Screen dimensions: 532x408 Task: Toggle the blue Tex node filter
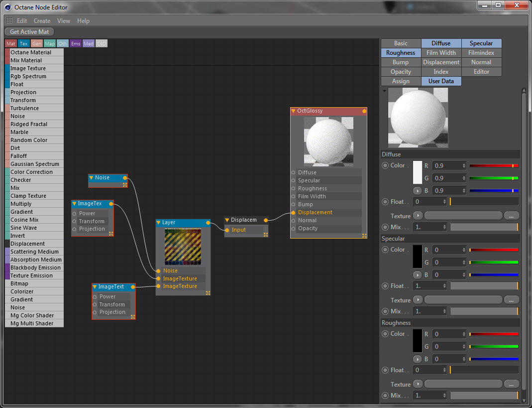pos(23,43)
